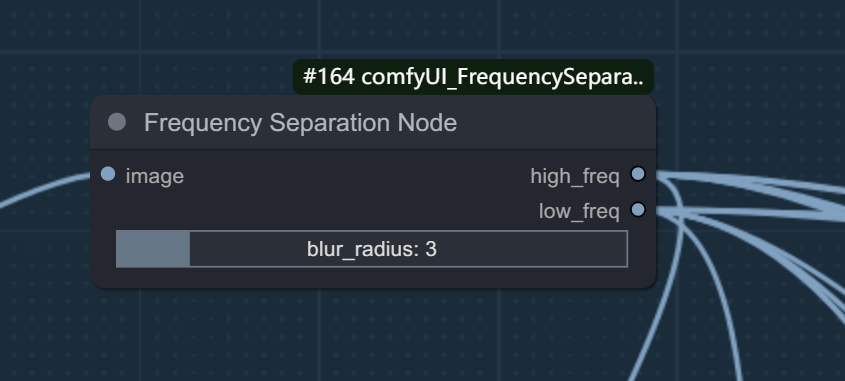Click the low_freq output socket

pyautogui.click(x=638, y=210)
